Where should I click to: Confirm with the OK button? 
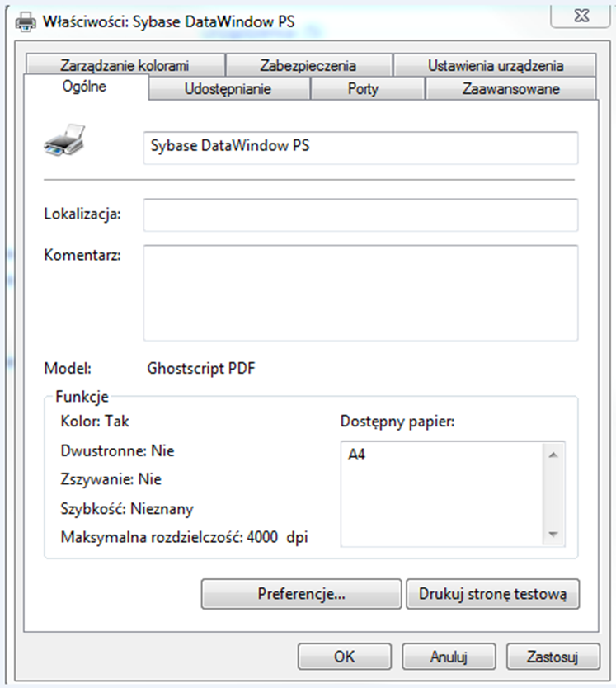point(345,657)
